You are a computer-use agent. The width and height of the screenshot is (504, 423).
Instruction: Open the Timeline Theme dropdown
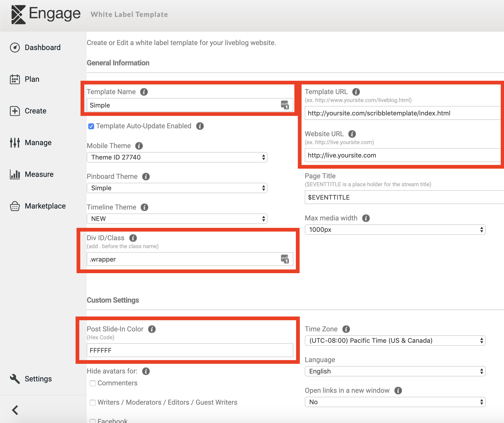[x=177, y=219]
